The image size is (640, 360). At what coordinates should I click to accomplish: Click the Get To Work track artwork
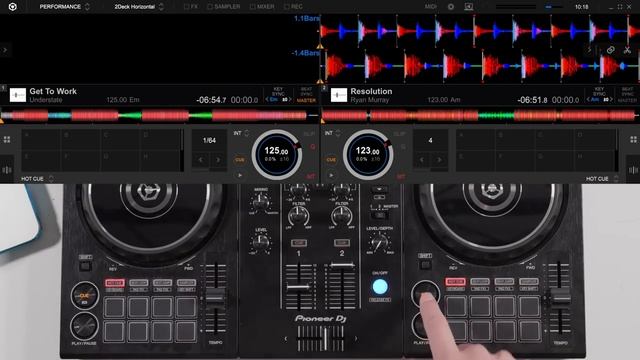[18, 95]
